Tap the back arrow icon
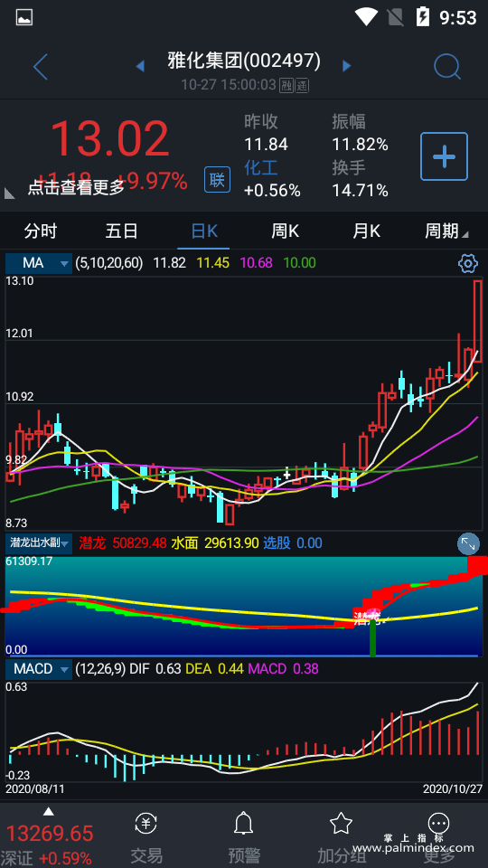Image resolution: width=488 pixels, height=868 pixels. pos(41,67)
